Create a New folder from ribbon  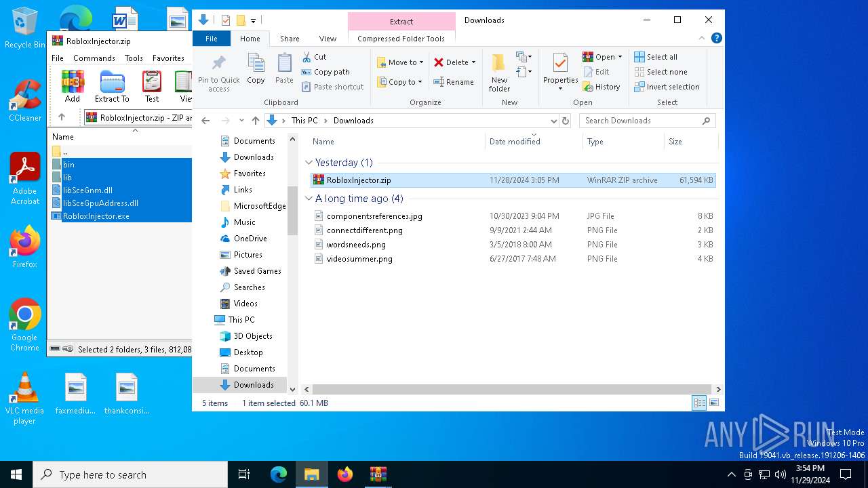click(499, 73)
